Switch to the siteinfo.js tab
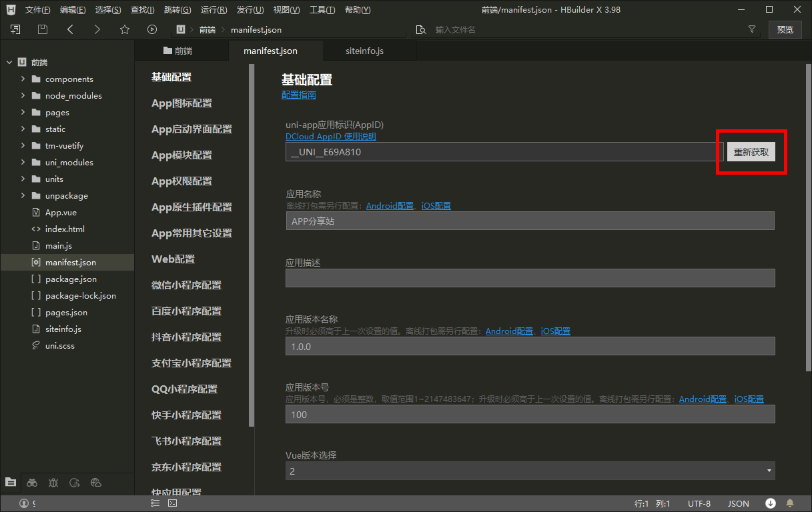Screen dimensions: 812x512 (364, 51)
